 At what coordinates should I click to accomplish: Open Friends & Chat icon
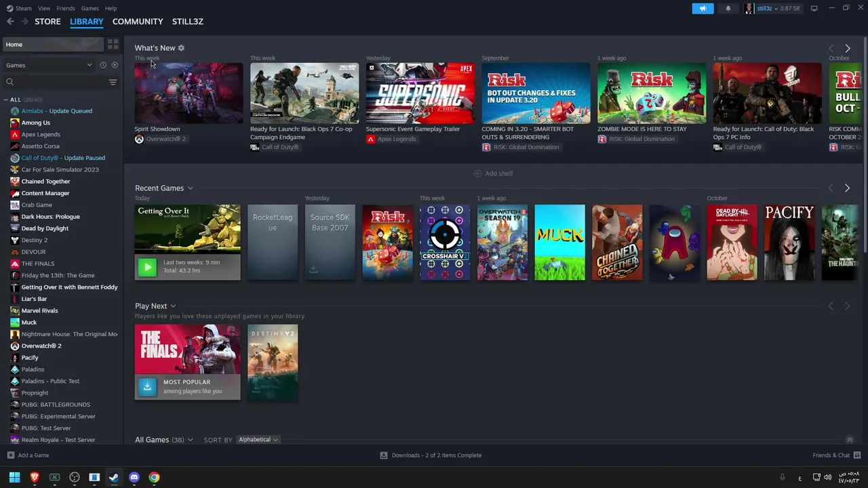point(857,455)
